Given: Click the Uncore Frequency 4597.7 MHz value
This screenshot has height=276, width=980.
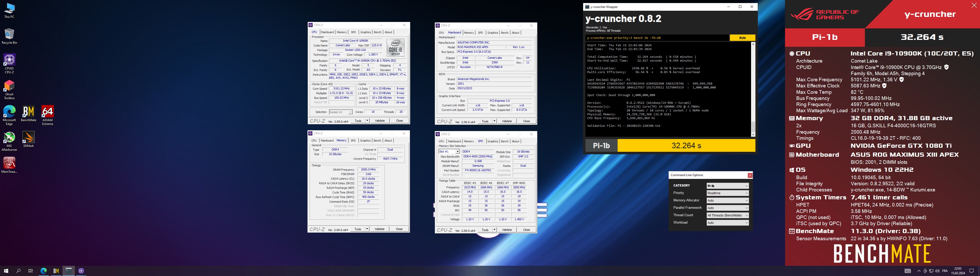Looking at the screenshot, I should click(x=390, y=159).
